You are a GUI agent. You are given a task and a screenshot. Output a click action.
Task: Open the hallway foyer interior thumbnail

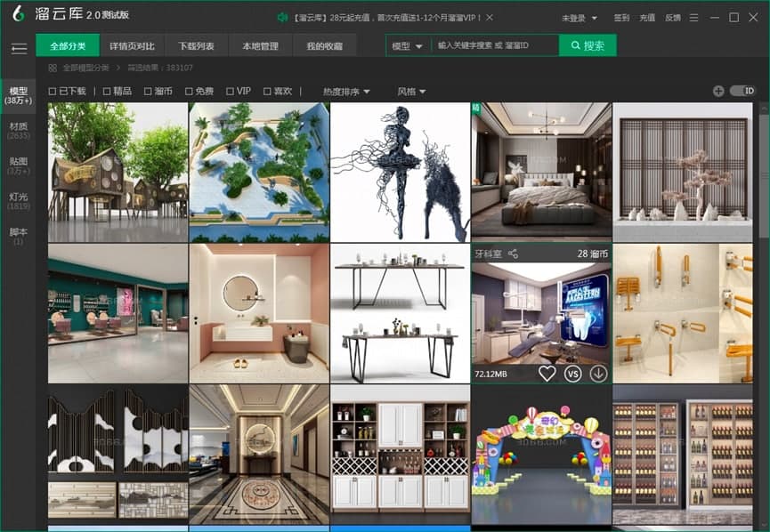(x=259, y=455)
